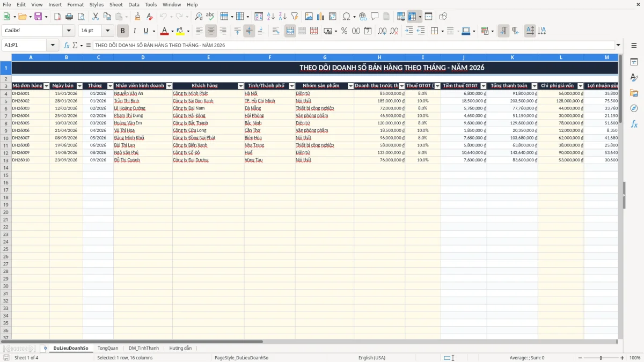
Task: Click Add new sheet button
Action: point(45,348)
